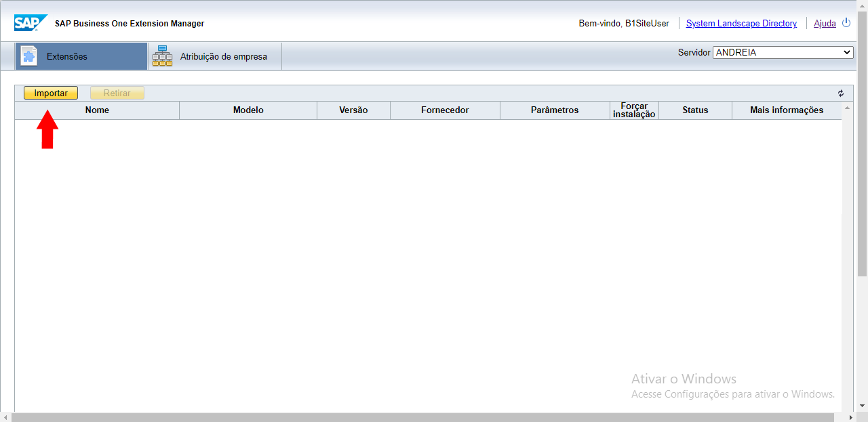Click the Forçar instalação column header
The height and width of the screenshot is (422, 868).
[634, 110]
